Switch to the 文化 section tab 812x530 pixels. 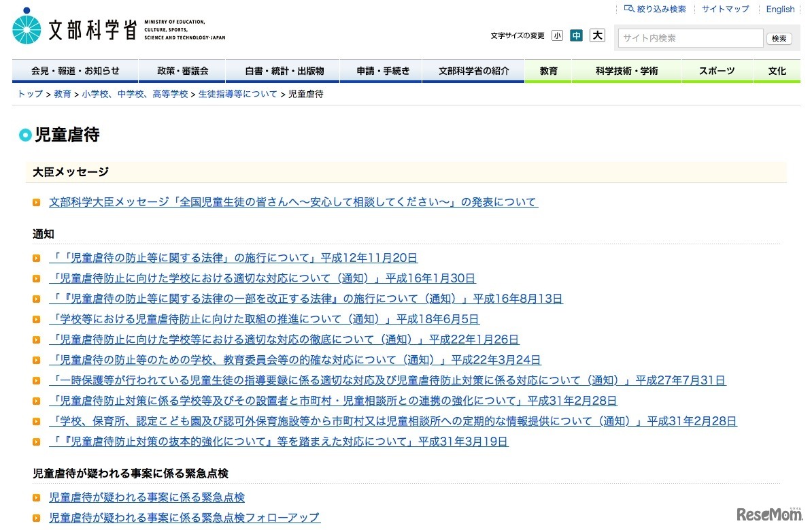[777, 70]
